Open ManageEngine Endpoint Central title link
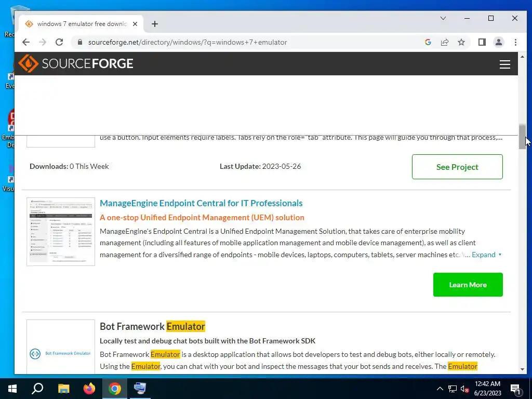This screenshot has height=399, width=532. click(x=201, y=203)
